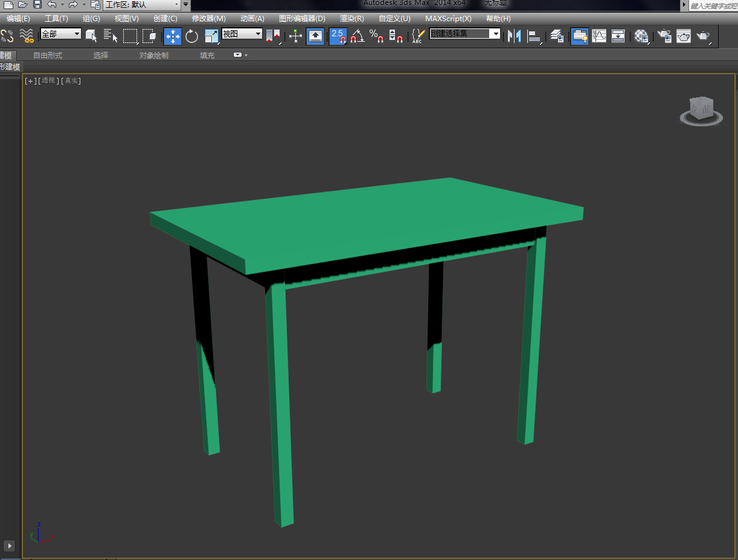Switch to the 填充 ribbon tab
Image resolution: width=738 pixels, height=560 pixels.
tap(207, 55)
